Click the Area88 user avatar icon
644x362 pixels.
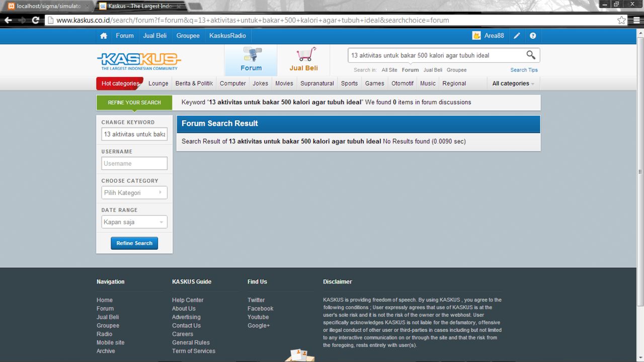[476, 36]
